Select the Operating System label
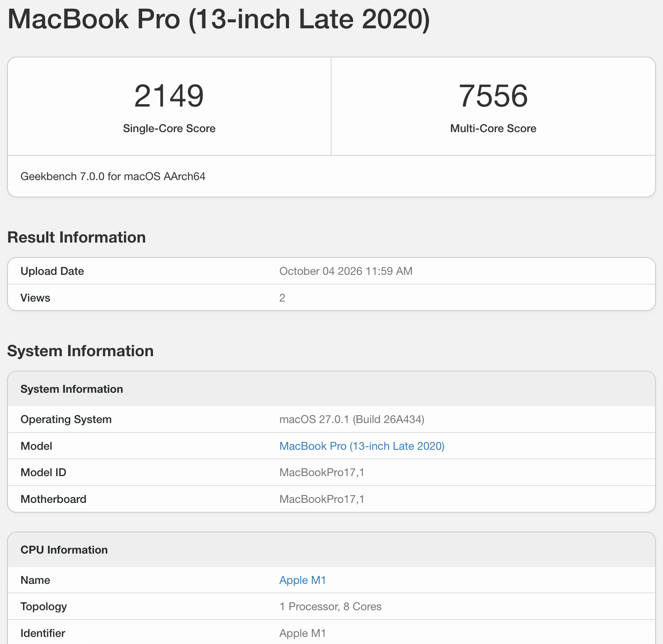This screenshot has height=644, width=663. pos(66,419)
